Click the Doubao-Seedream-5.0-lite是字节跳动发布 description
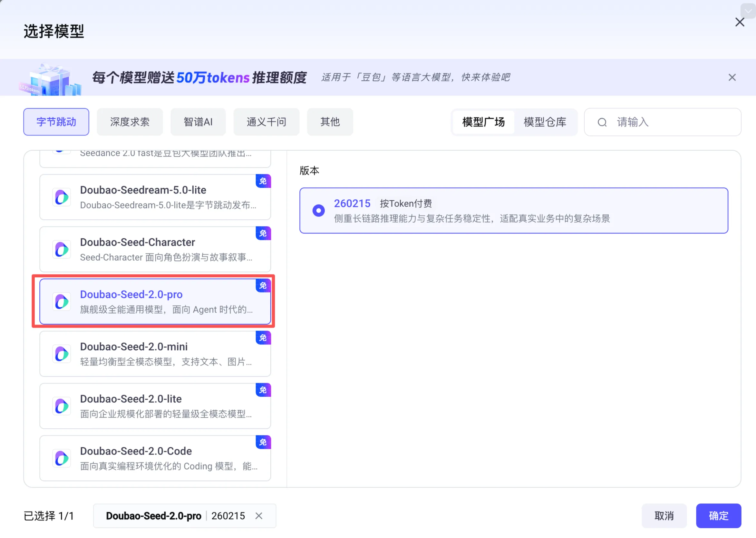 (168, 205)
